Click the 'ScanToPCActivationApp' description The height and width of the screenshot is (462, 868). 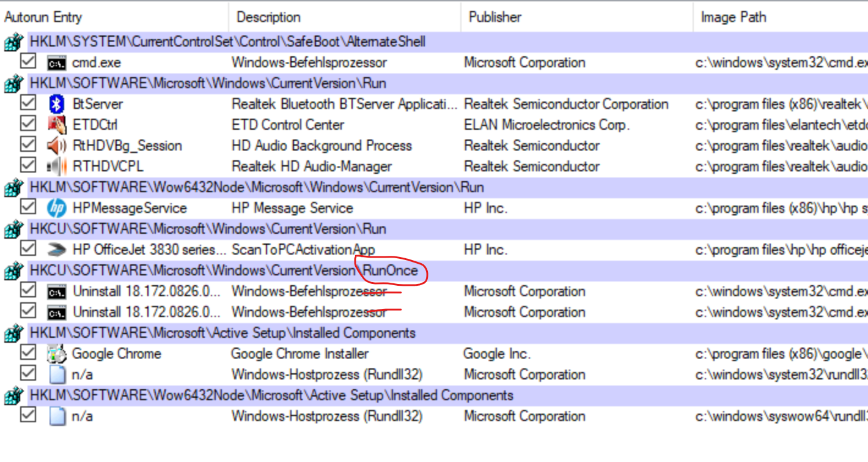pyautogui.click(x=303, y=250)
